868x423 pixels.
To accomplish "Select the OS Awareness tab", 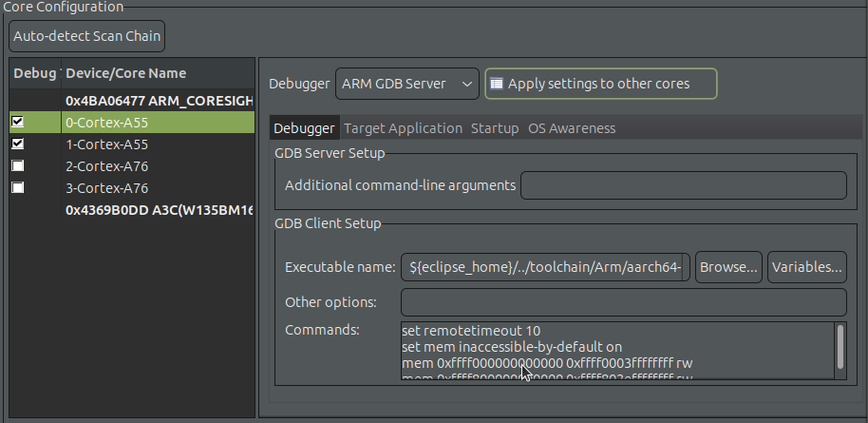I will (572, 128).
